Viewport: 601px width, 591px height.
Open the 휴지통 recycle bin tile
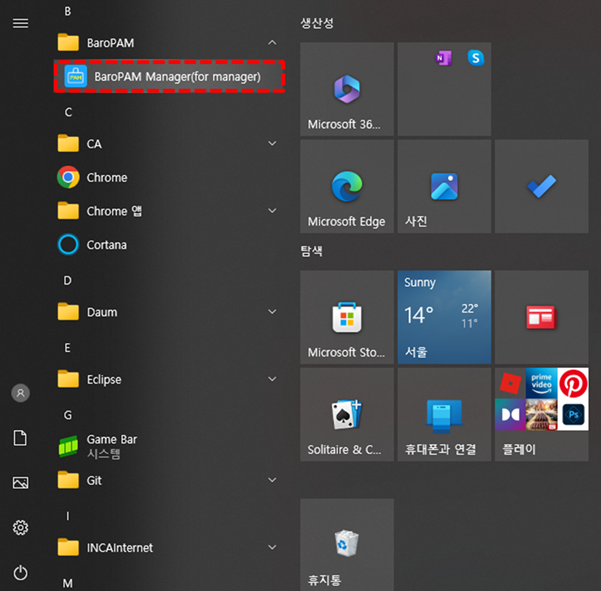point(347,545)
